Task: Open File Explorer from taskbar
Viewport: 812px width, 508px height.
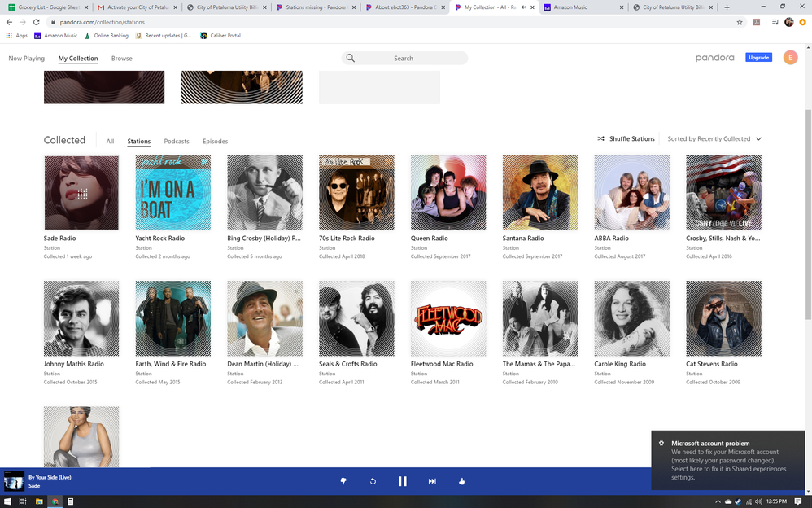Action: (39, 501)
